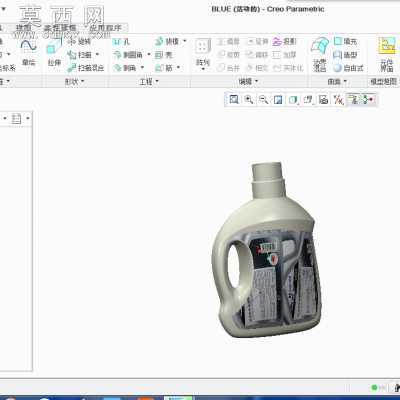Viewport: 400px width, 400px height.
Task: Select the Draft (拔模) tool
Action: tap(167, 41)
